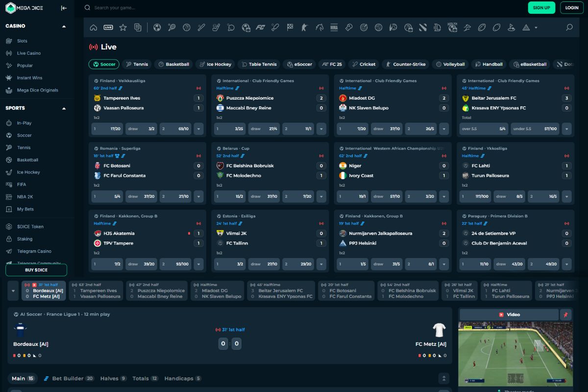Click the magnifier icon right of sports toolbar
Image resolution: width=588 pixels, height=392 pixels.
tap(569, 27)
